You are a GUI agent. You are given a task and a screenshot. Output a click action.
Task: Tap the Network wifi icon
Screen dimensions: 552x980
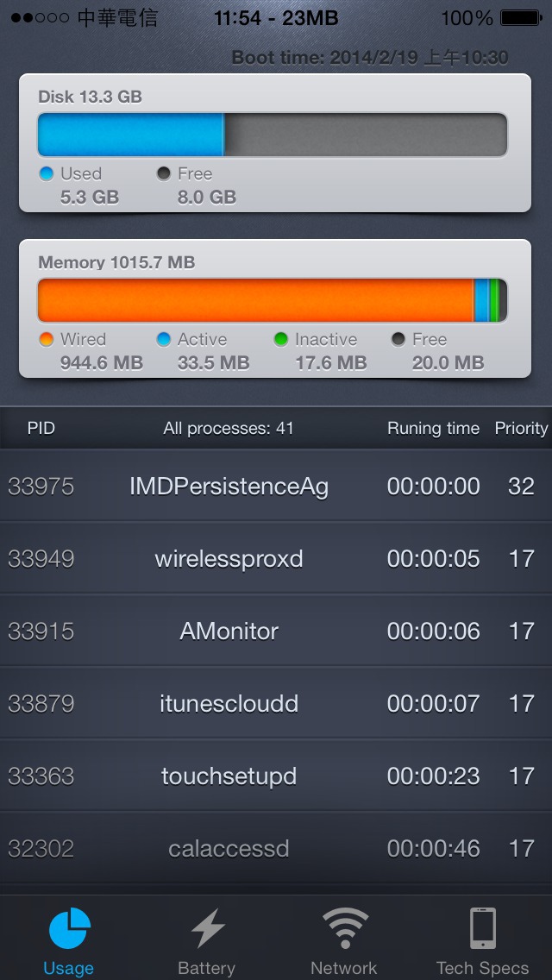point(345,928)
